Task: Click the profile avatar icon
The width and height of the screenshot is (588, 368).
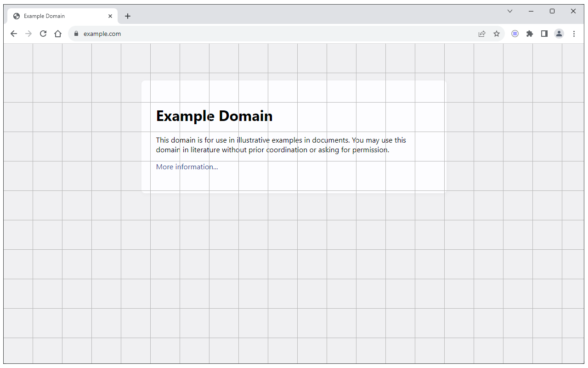Action: pyautogui.click(x=559, y=34)
